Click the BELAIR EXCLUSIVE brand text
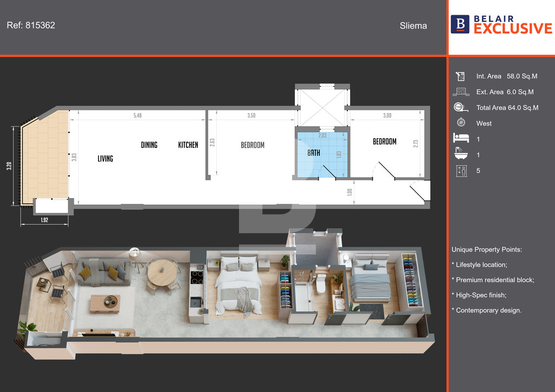Image resolution: width=555 pixels, height=392 pixels. click(x=512, y=24)
